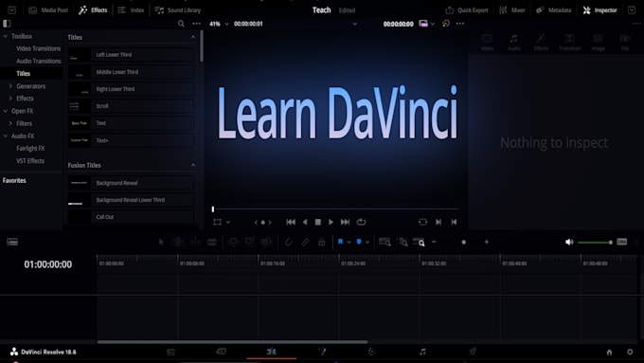Select the Text title preset
Screen dimensions: 644x363
131,123
